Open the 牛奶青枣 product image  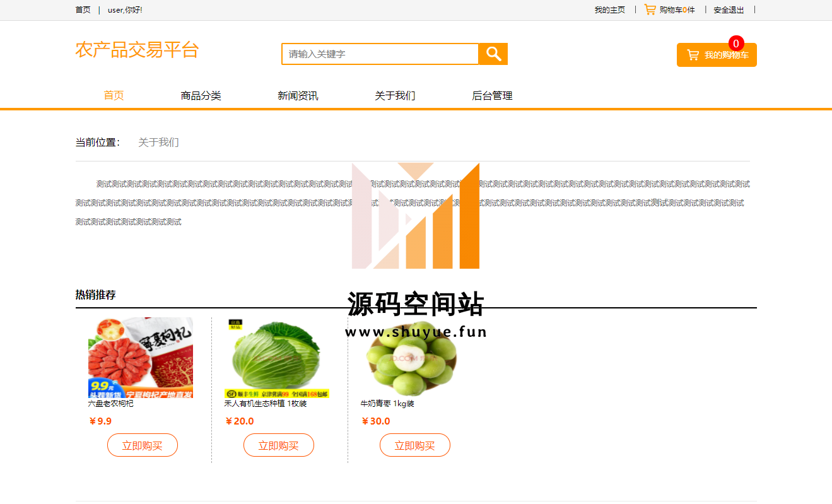click(x=413, y=358)
